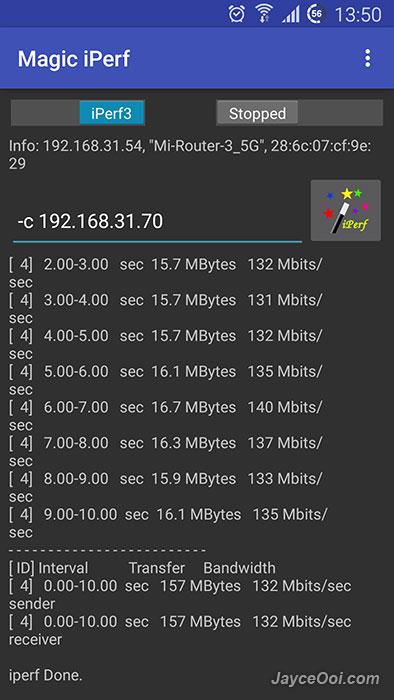Tap the circular battery percentage icon
The width and height of the screenshot is (394, 700).
coord(316,14)
